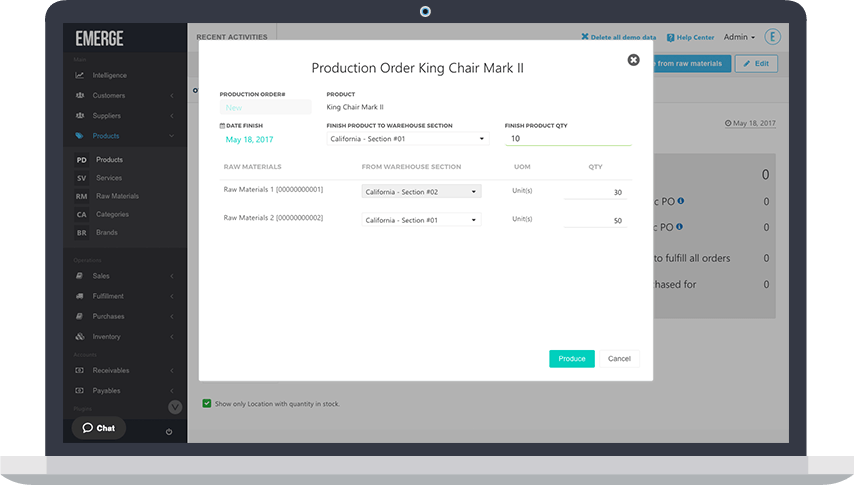Click the Cancel button
This screenshot has height=485, width=854.
pyautogui.click(x=619, y=358)
